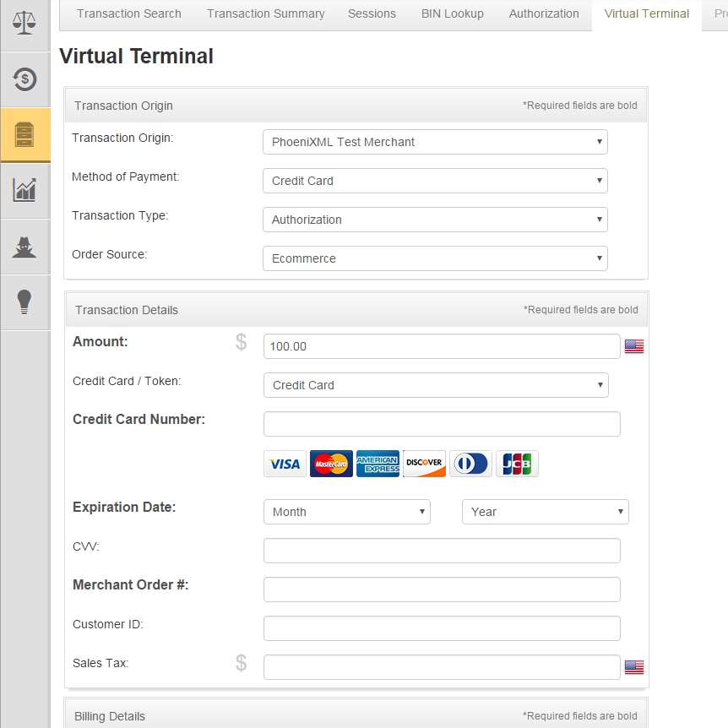
Task: Switch to the BIN Lookup tab
Action: tap(453, 14)
